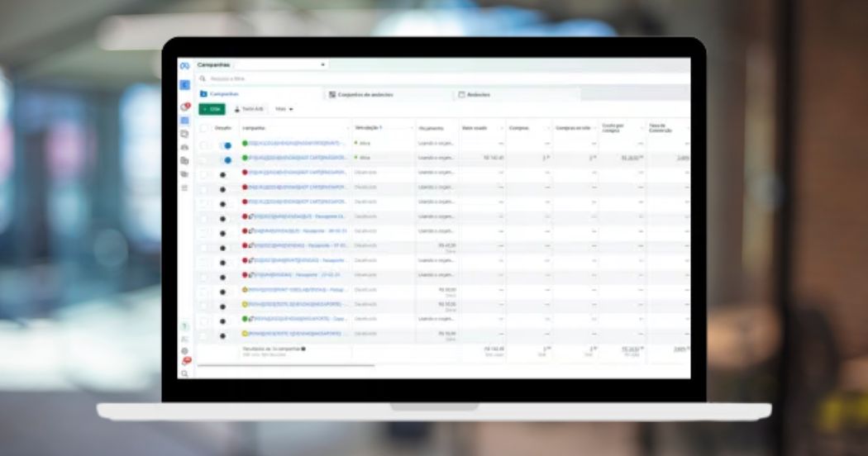The width and height of the screenshot is (868, 456).
Task: Click the Meta logo icon
Action: 184,66
